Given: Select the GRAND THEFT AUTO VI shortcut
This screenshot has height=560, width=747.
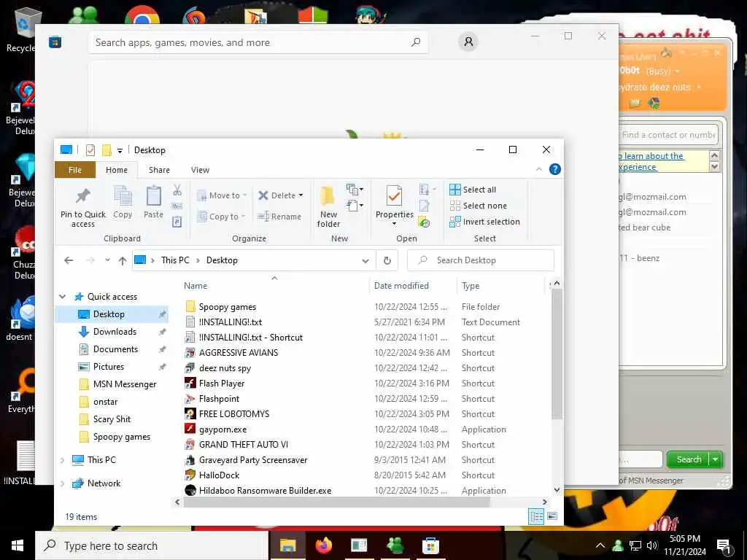Looking at the screenshot, I should [365, 445].
